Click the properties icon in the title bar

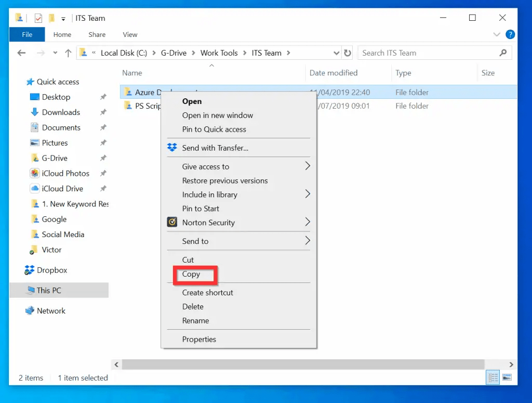38,17
